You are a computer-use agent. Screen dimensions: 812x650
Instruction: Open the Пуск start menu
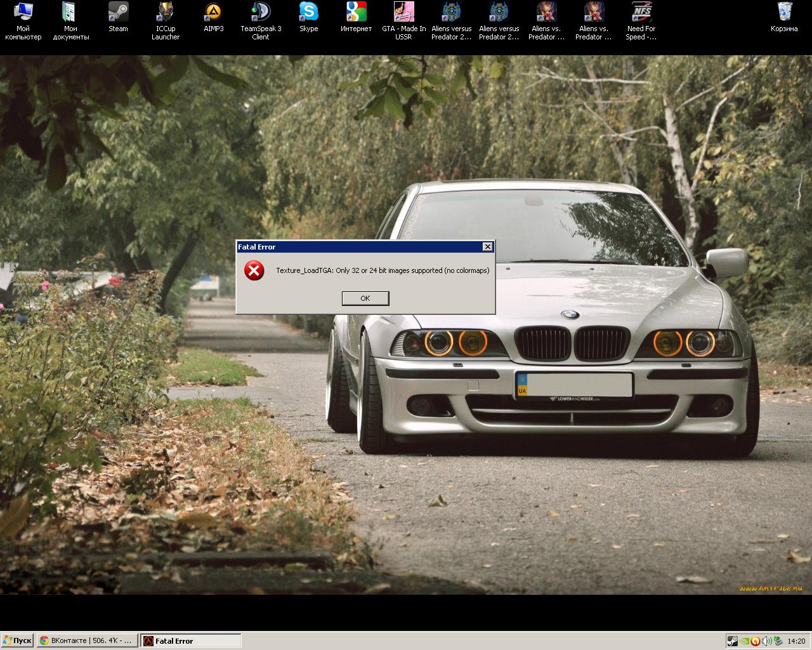tap(17, 640)
